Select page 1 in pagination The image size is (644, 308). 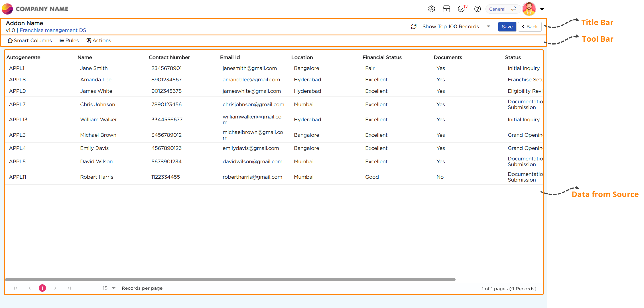(42, 288)
